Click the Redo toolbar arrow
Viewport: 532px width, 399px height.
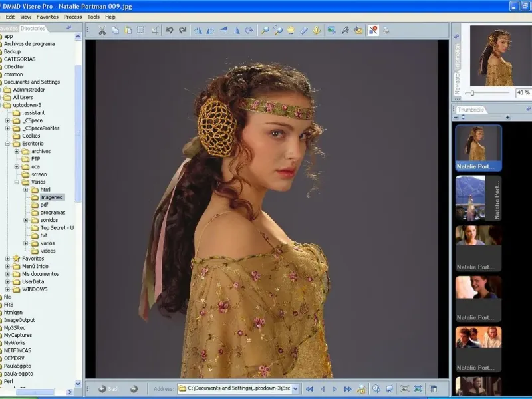[182, 31]
